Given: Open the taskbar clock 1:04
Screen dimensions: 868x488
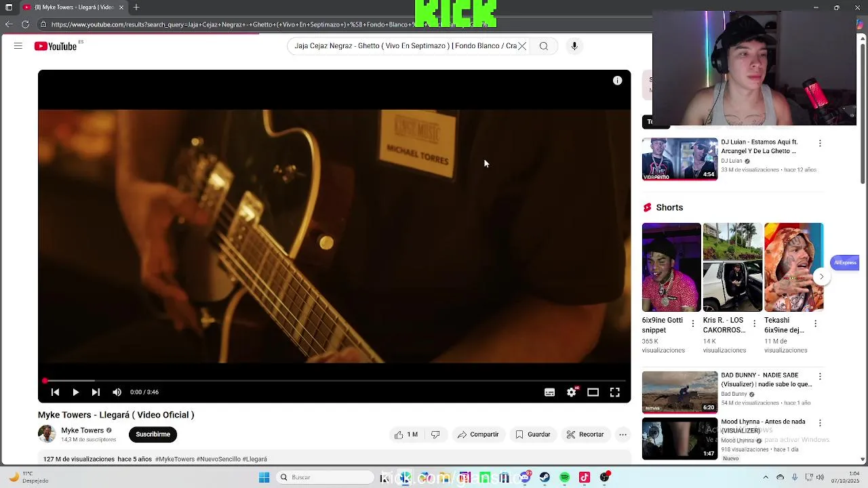Looking at the screenshot, I should click(x=846, y=477).
